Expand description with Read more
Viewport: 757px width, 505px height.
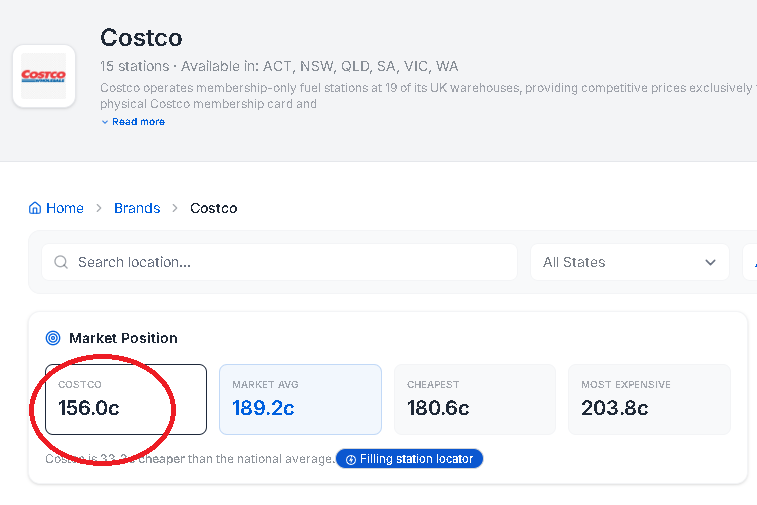(x=138, y=122)
